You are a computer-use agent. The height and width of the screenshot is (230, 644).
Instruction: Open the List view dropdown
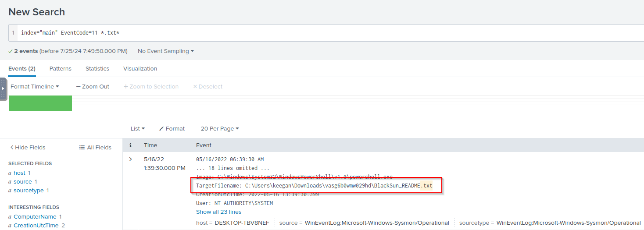pyautogui.click(x=137, y=129)
